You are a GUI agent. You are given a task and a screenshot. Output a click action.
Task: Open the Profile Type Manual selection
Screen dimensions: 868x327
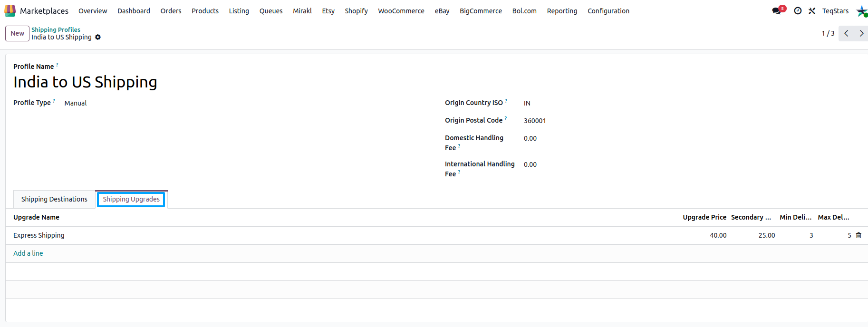76,103
